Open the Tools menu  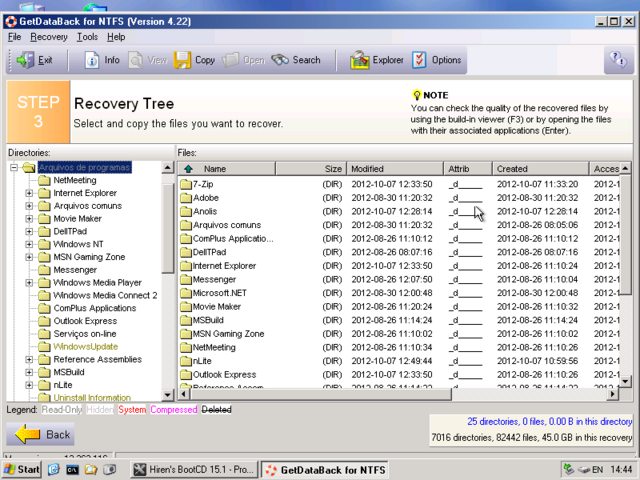pyautogui.click(x=87, y=37)
